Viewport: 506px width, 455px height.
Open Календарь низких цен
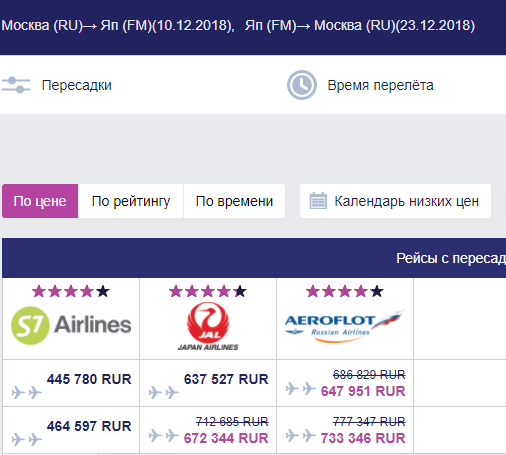[x=395, y=201]
